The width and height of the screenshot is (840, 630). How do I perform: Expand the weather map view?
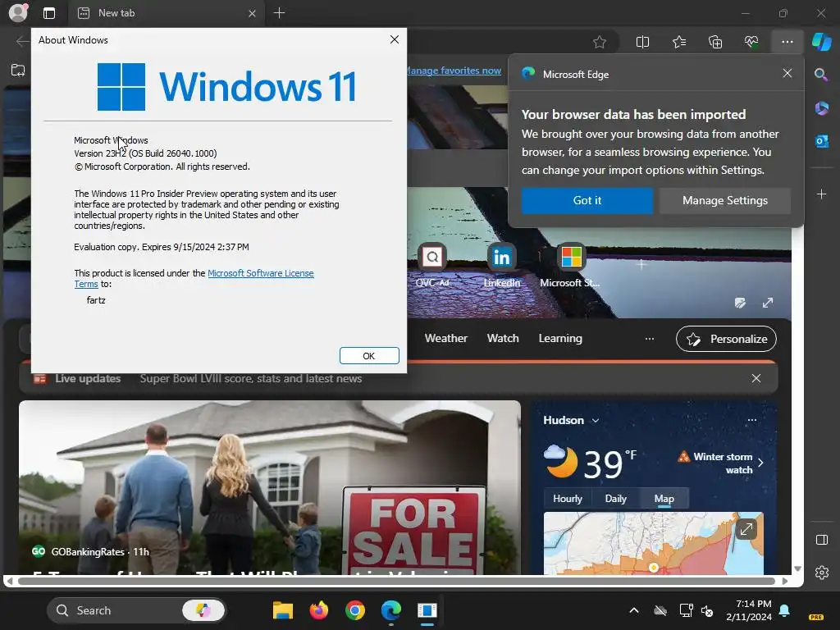[746, 530]
